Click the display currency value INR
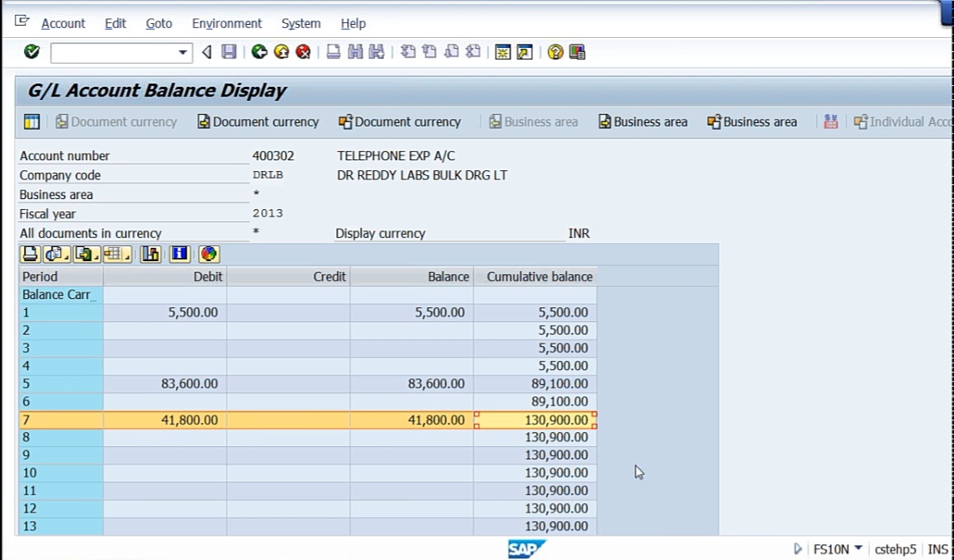The height and width of the screenshot is (560, 954). click(x=579, y=234)
